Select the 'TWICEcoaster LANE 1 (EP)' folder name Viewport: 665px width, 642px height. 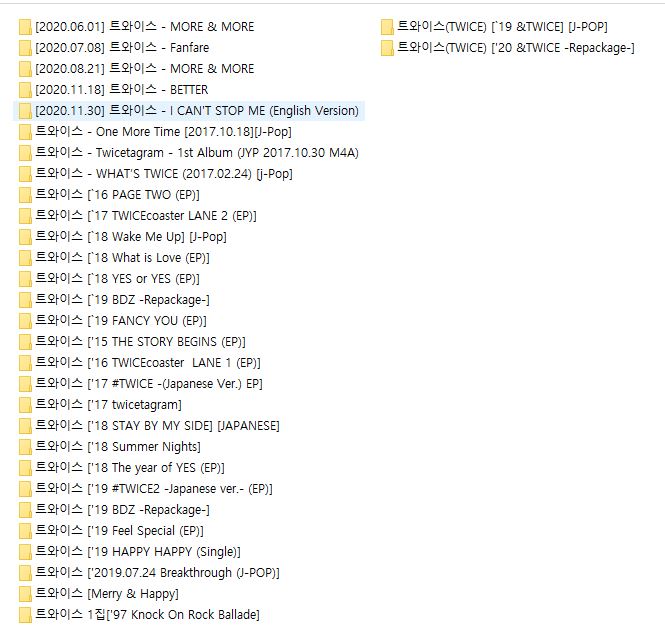click(148, 363)
